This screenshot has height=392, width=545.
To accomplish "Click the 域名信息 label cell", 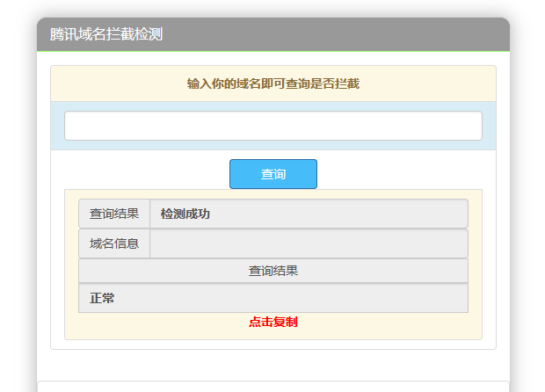I will click(114, 243).
